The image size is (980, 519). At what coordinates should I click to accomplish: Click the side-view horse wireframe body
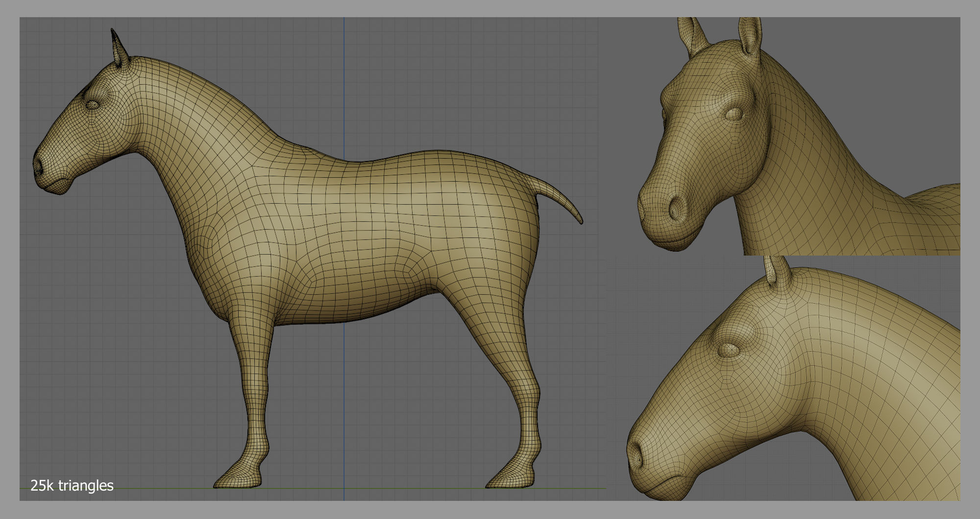(308, 259)
